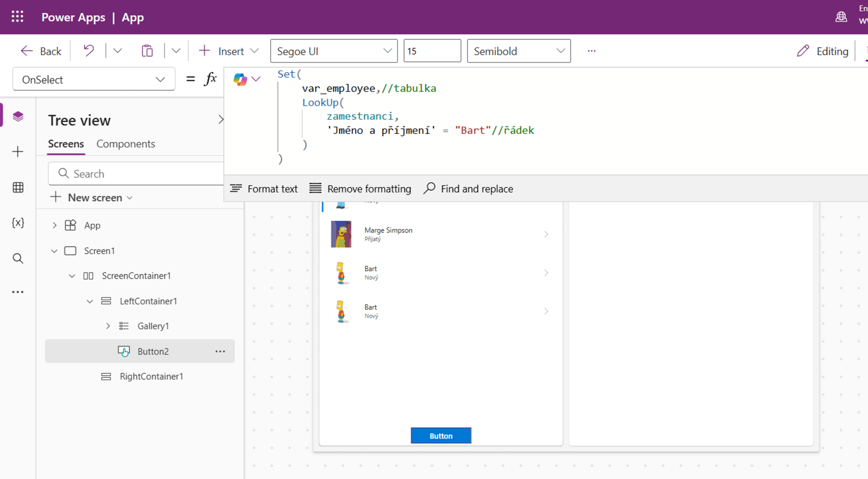868x479 pixels.
Task: Open the Segoe UI font dropdown
Action: click(x=334, y=51)
